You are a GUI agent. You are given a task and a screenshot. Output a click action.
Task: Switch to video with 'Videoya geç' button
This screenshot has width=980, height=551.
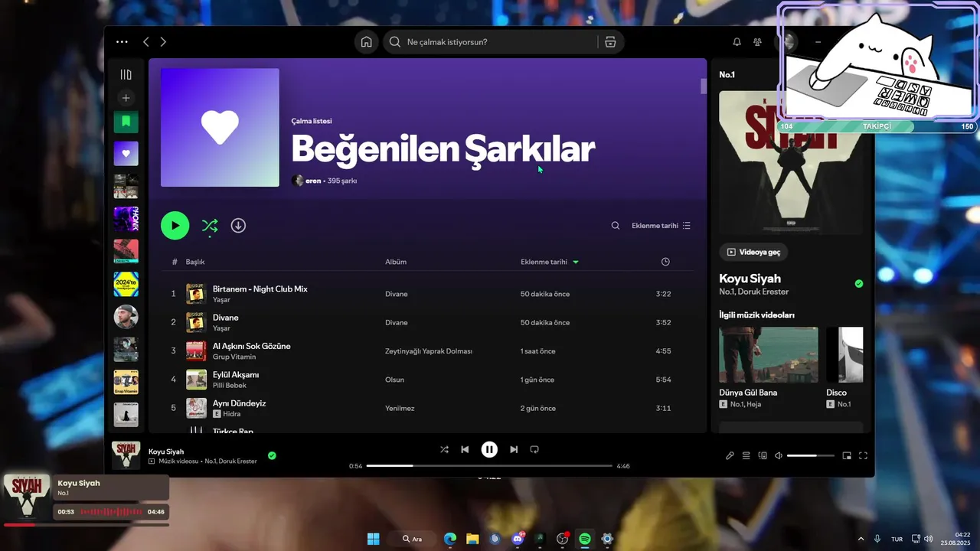(753, 252)
